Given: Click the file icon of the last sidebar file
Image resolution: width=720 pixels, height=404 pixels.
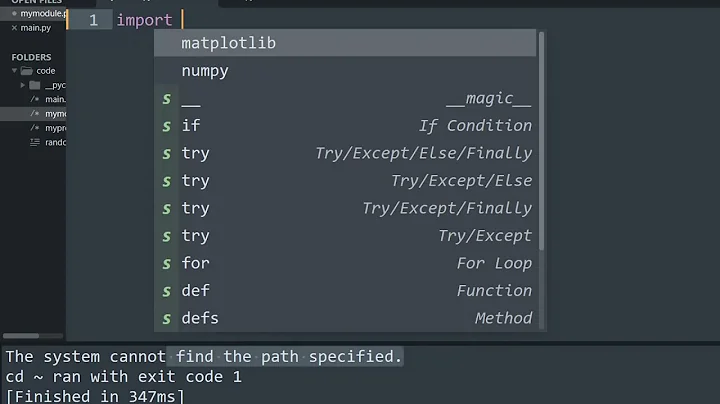Looking at the screenshot, I should click(35, 142).
